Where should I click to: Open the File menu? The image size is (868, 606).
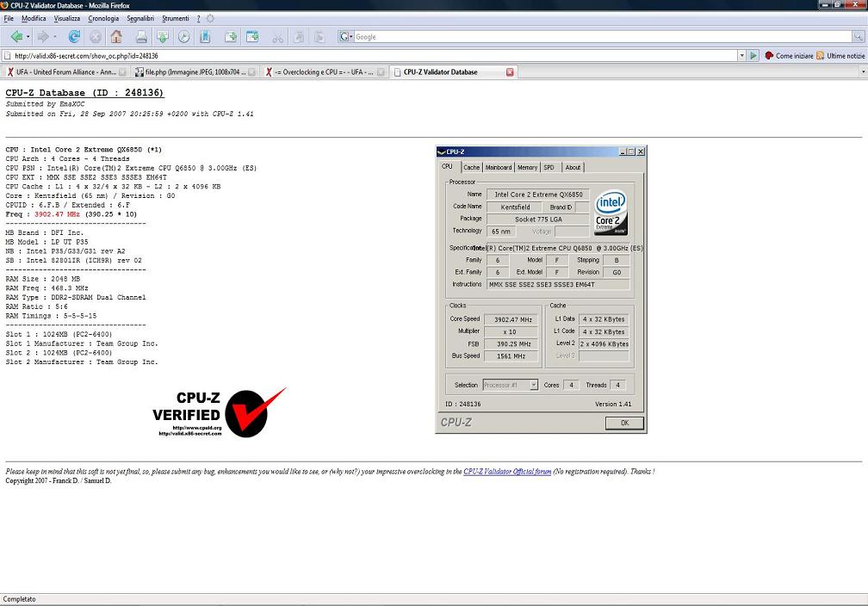tap(9, 18)
